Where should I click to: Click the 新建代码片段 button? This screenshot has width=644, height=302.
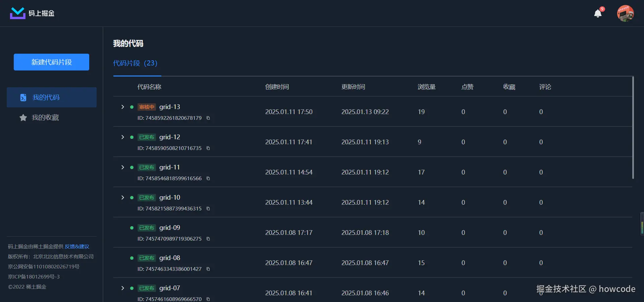51,62
